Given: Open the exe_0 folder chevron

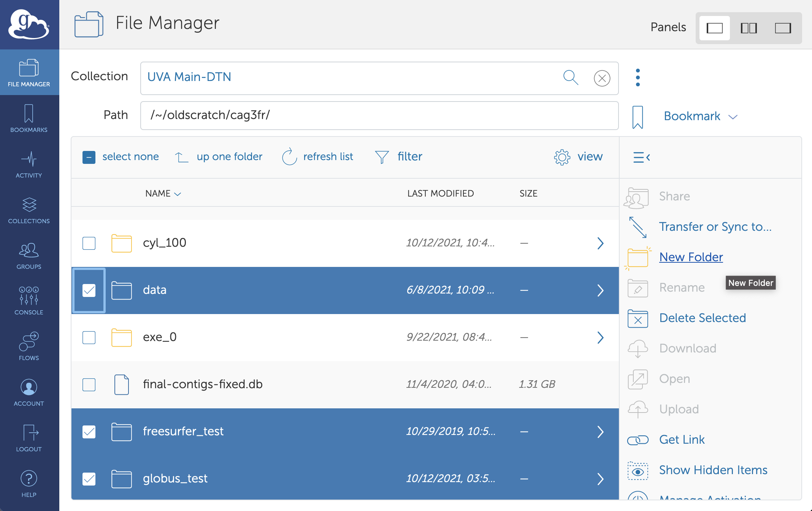Looking at the screenshot, I should [x=600, y=337].
